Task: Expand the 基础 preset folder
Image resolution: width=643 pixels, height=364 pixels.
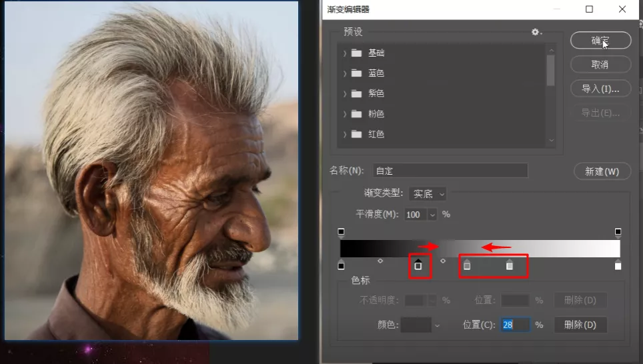Action: coord(344,53)
